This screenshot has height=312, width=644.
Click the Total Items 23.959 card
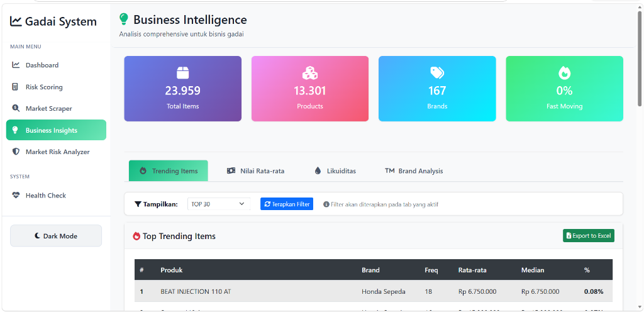coord(183,89)
